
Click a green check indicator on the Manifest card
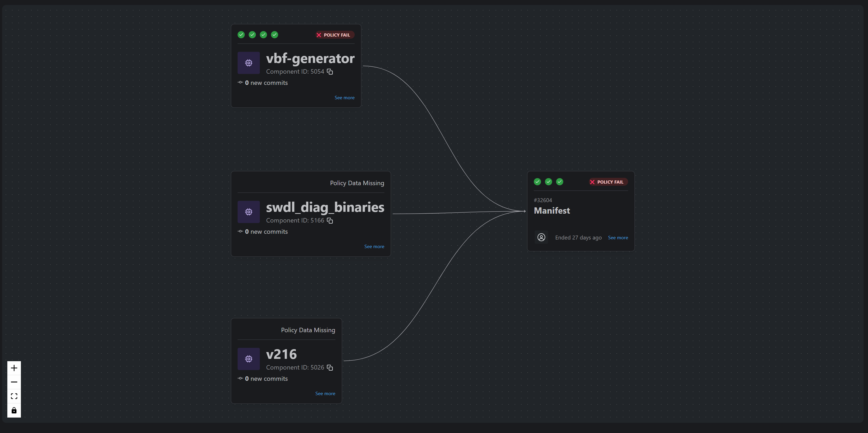pos(537,182)
